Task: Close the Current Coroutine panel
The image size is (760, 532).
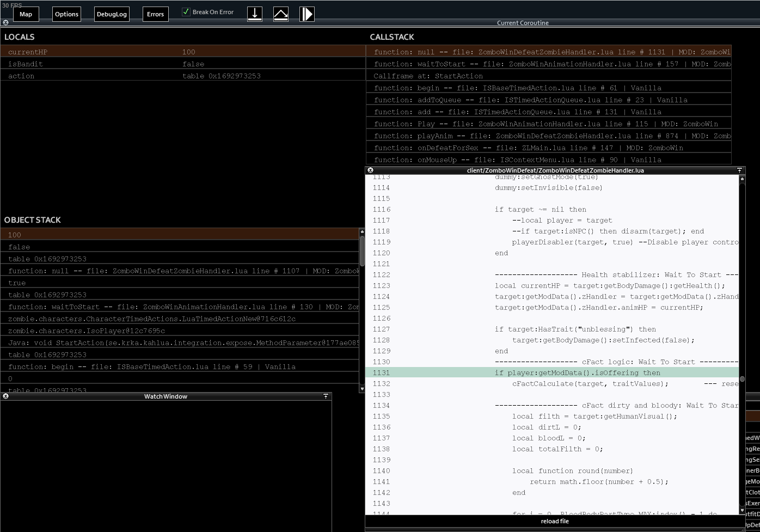Action: click(x=5, y=23)
